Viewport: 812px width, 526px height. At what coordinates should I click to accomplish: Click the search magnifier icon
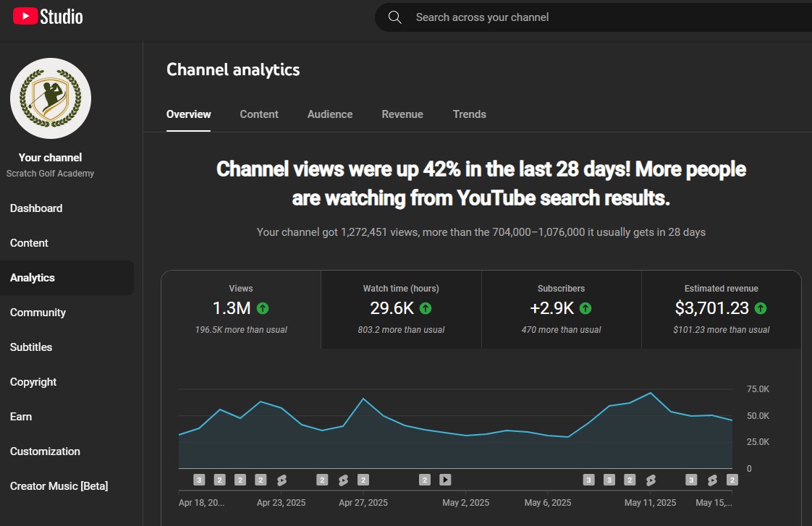coord(395,17)
